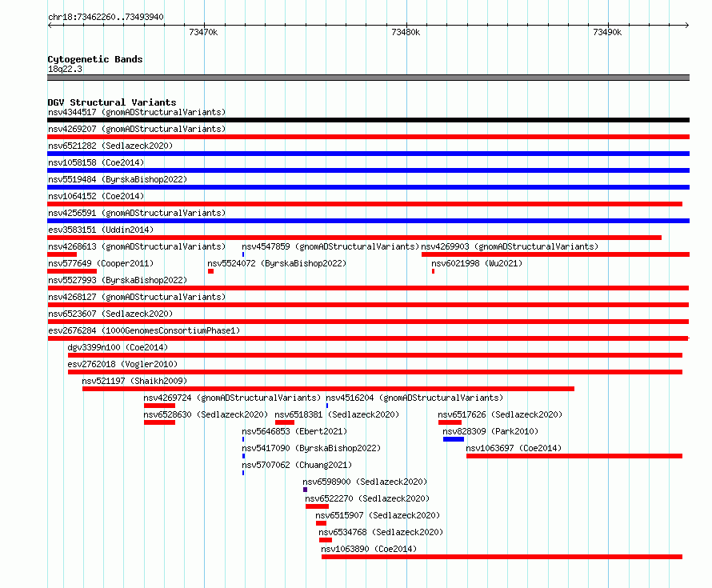
Task: Select the small red nsv5524072 marker
Action: pos(210,271)
